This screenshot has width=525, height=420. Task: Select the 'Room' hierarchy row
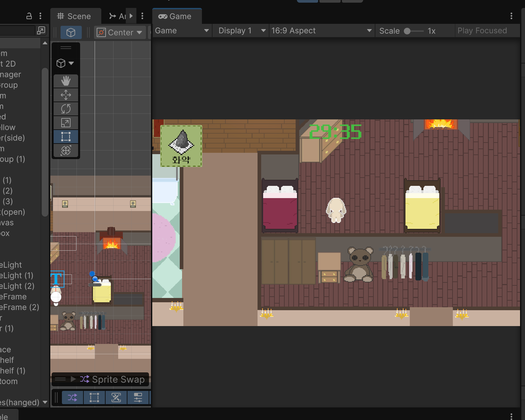pos(20,381)
